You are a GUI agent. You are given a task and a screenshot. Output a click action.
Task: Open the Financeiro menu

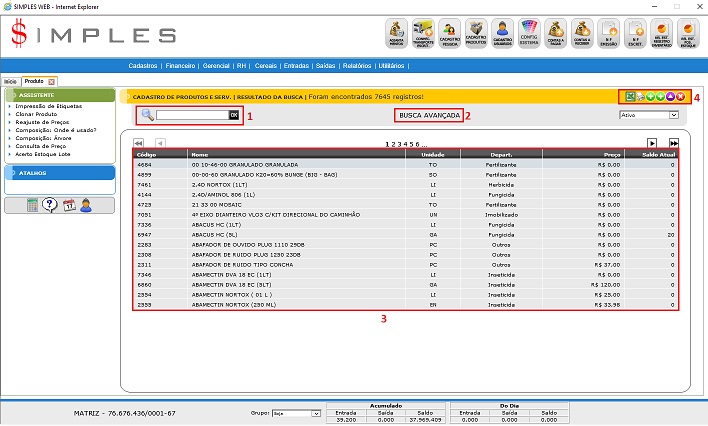point(180,66)
